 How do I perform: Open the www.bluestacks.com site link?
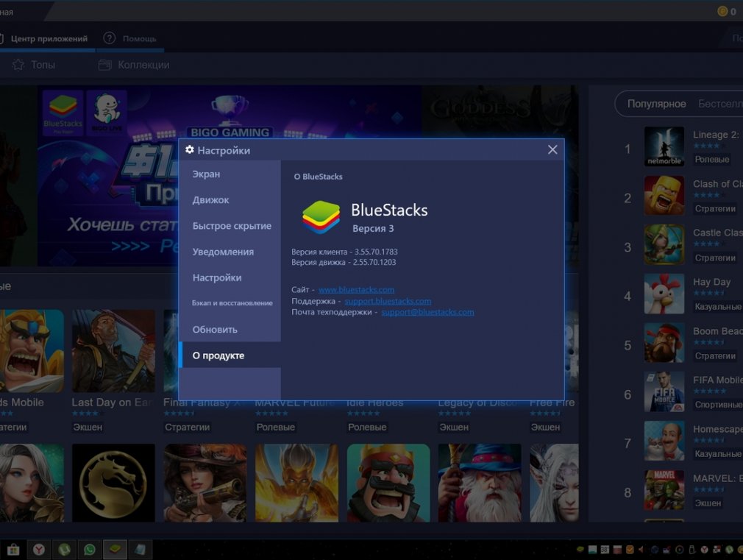[x=356, y=290]
